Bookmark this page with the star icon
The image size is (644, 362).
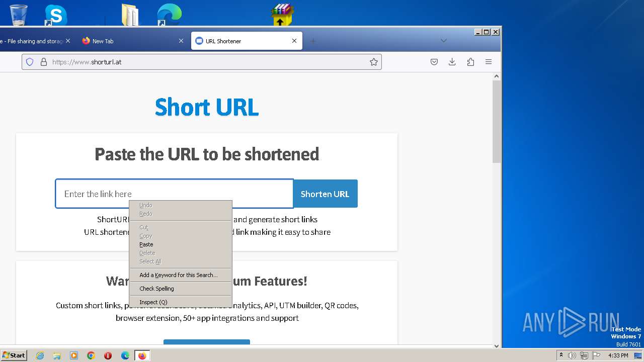point(373,62)
